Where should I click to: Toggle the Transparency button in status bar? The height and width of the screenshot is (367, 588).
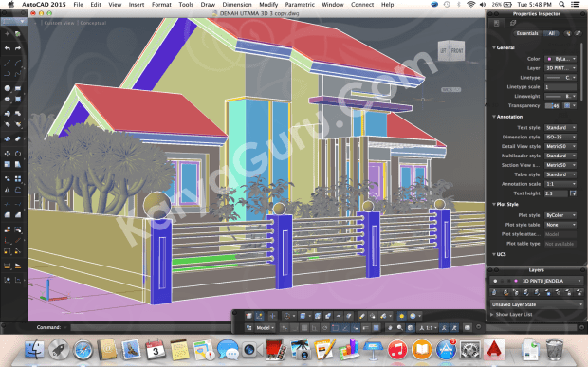coord(377,328)
